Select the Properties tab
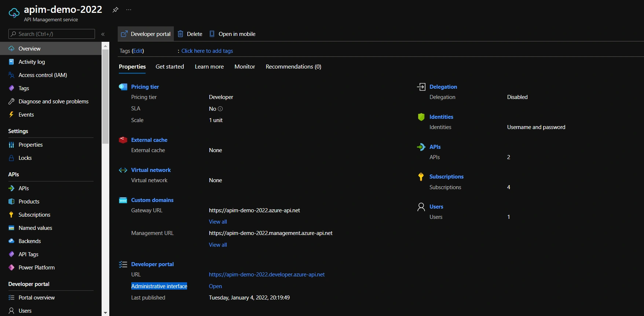Screen dimensions: 644x316 [132, 67]
